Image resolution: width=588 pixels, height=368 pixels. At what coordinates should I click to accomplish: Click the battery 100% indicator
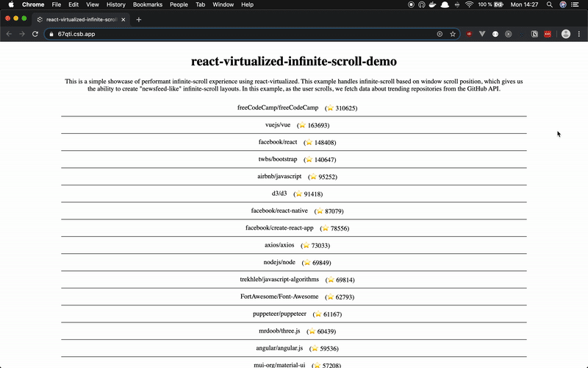point(490,4)
